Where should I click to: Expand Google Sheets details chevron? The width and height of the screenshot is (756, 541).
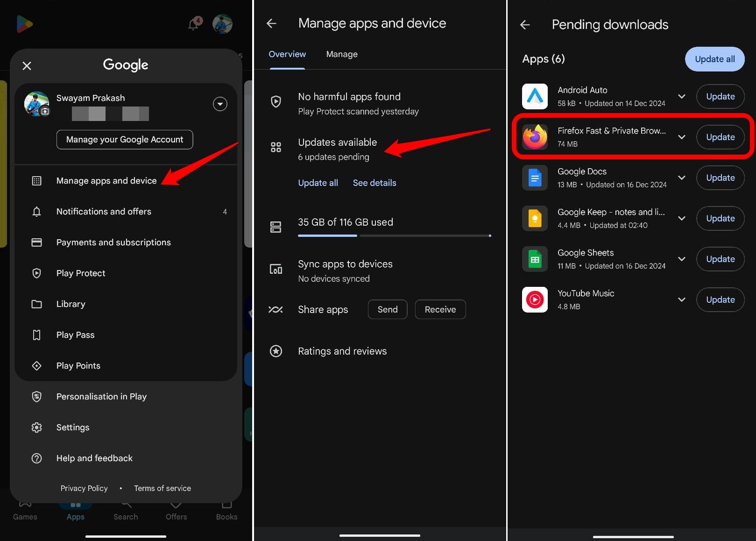click(682, 259)
